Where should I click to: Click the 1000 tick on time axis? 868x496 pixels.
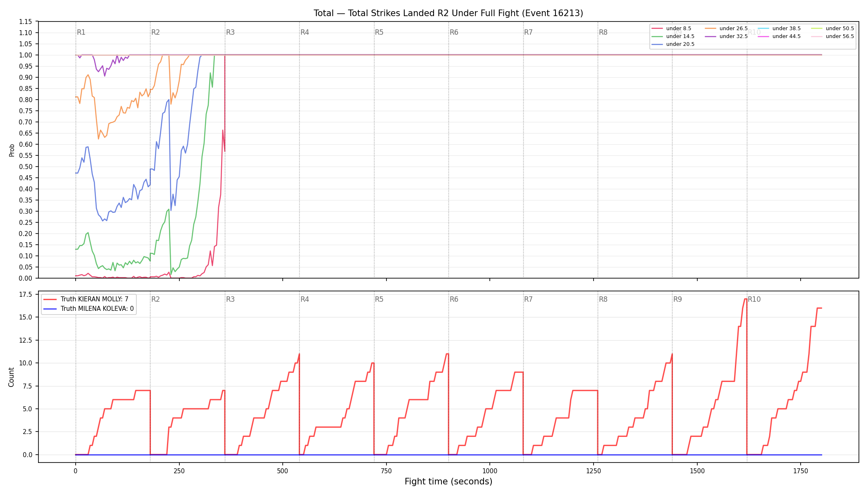click(490, 471)
